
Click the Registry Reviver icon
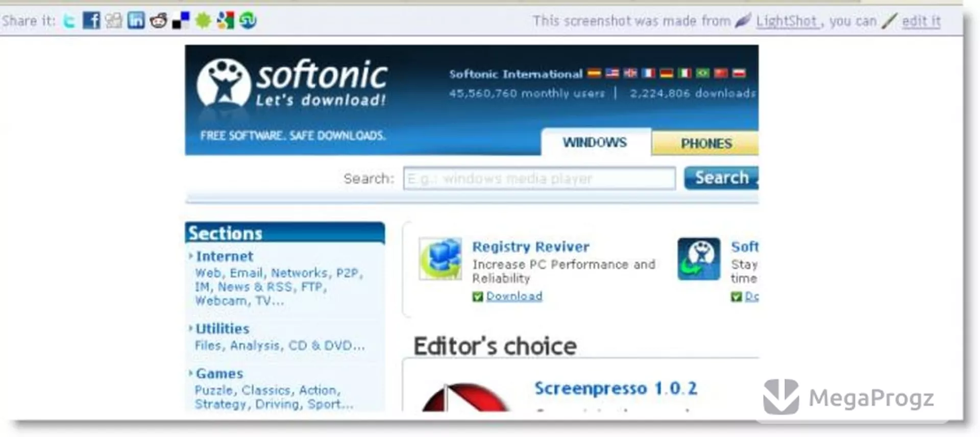[440, 259]
